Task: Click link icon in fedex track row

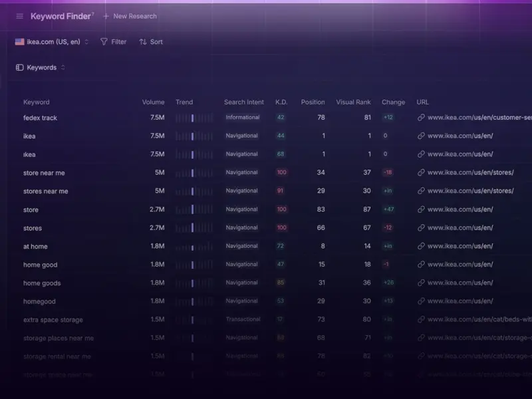Action: click(421, 118)
